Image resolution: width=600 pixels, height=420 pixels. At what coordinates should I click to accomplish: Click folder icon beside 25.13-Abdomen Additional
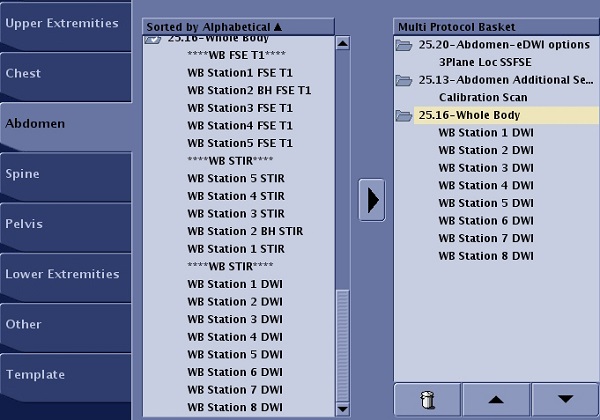tap(404, 80)
